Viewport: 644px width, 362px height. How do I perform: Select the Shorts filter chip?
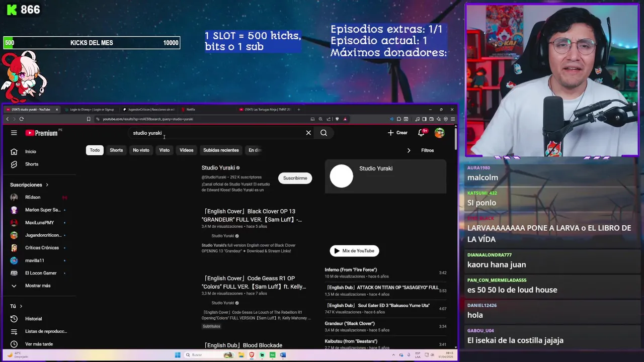(x=116, y=150)
